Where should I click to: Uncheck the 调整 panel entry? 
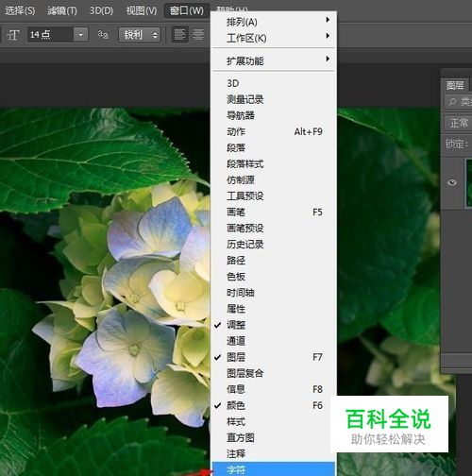click(x=274, y=325)
